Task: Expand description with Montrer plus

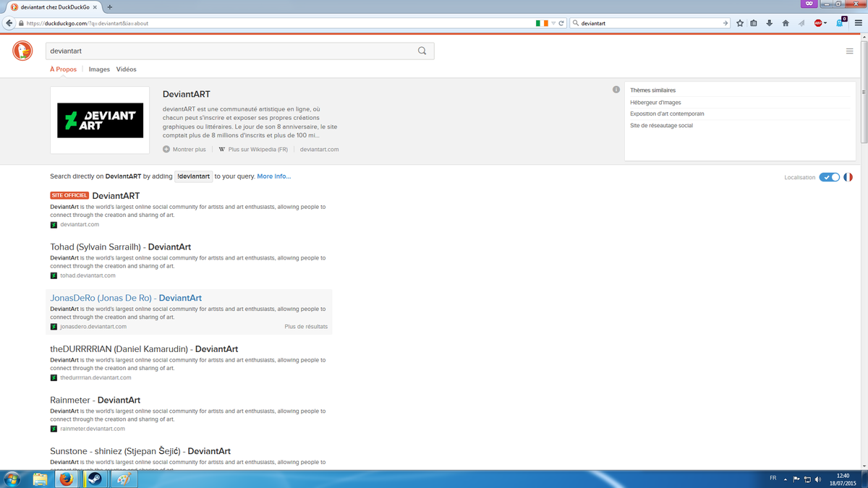Action: (184, 150)
